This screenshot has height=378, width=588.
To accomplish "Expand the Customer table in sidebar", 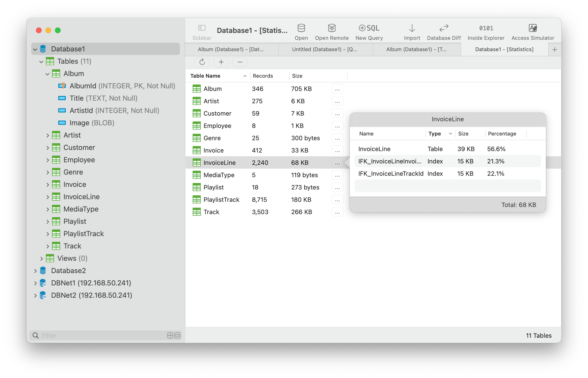I will click(x=48, y=148).
